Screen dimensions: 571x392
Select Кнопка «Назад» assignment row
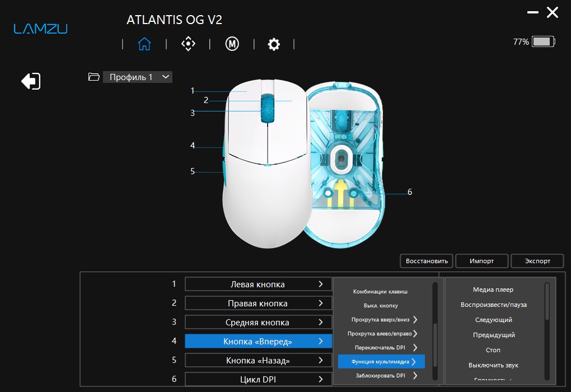(x=258, y=360)
